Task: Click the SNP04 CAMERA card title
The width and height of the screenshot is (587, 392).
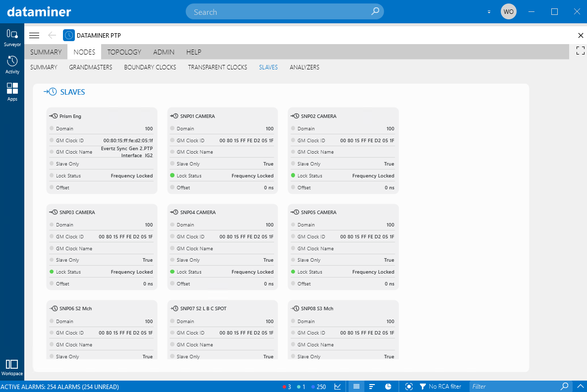Action: (198, 213)
